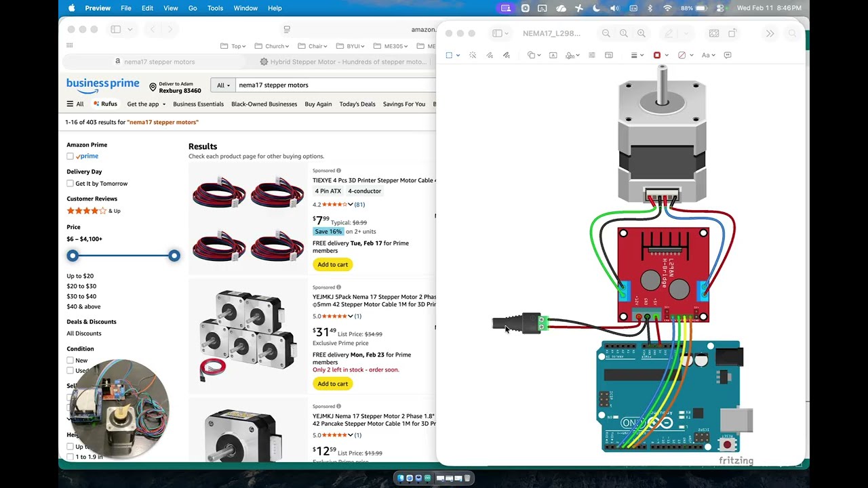Screen dimensions: 868x488
Task: Open the Signature dropdown in Preview
Action: [x=573, y=55]
